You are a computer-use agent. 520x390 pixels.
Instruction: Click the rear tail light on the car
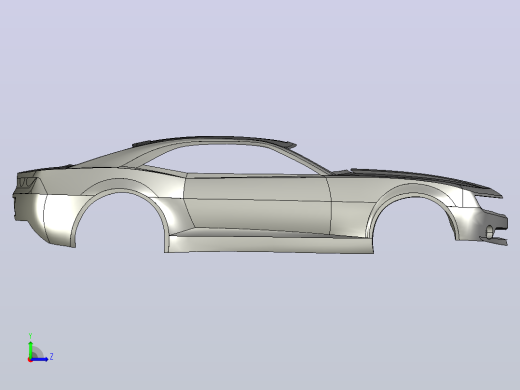coord(27,182)
